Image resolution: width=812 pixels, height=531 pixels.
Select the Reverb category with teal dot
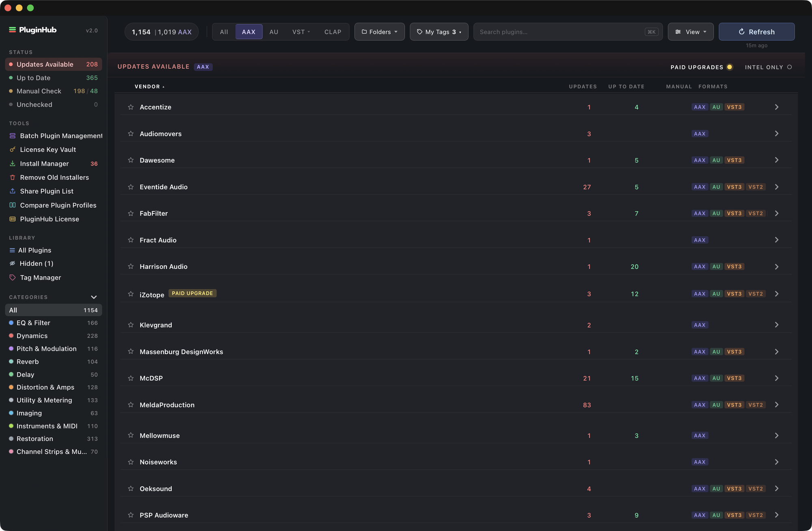tap(53, 361)
